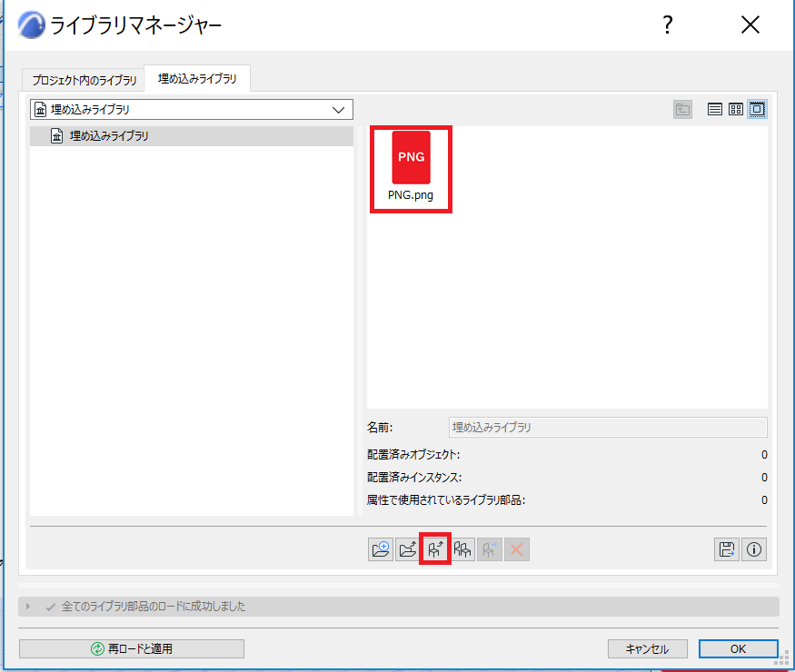The image size is (795, 672).
Task: Click the save library as icon
Action: (727, 549)
